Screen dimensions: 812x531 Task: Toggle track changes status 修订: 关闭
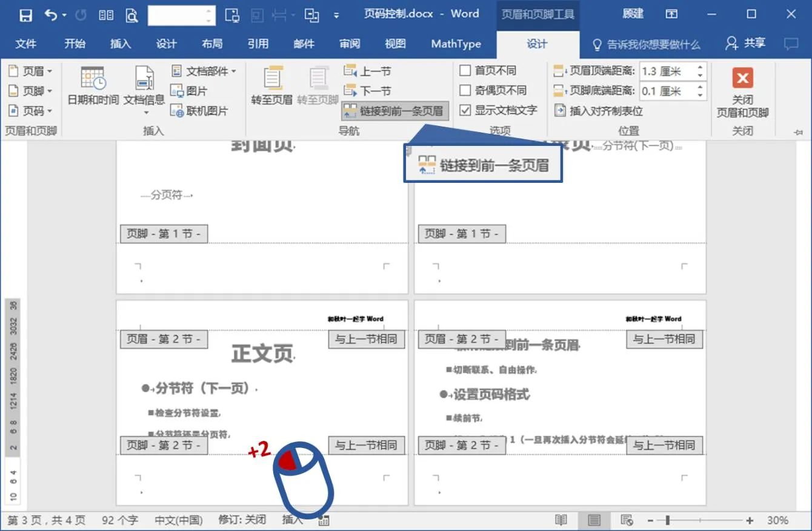point(242,520)
